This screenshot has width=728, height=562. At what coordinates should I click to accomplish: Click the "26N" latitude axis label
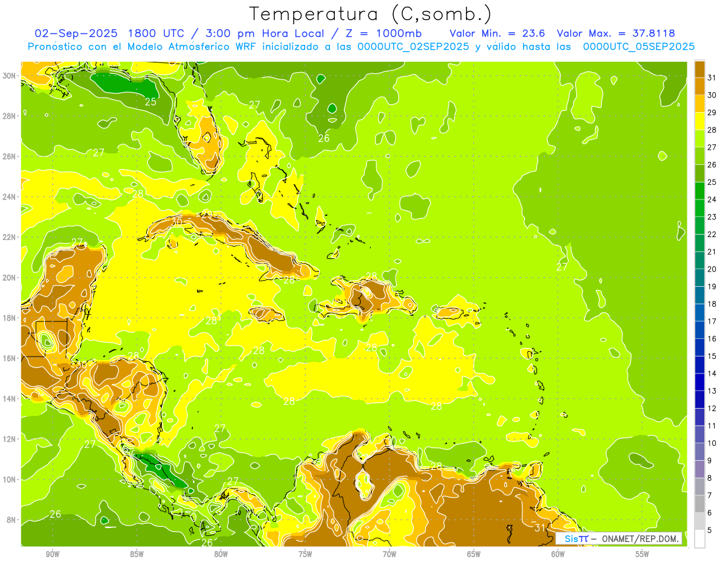(9, 156)
